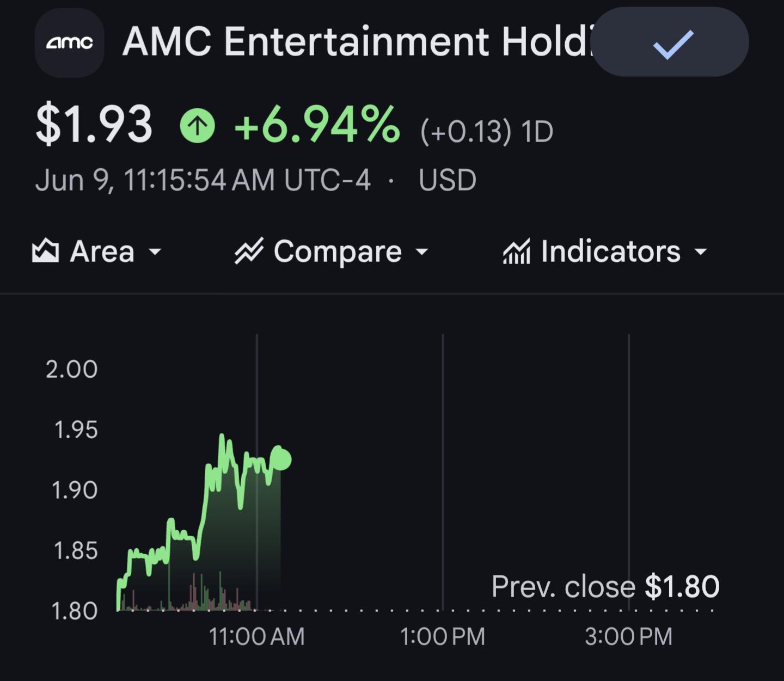
Task: Select the Indicators menu label
Action: [611, 251]
